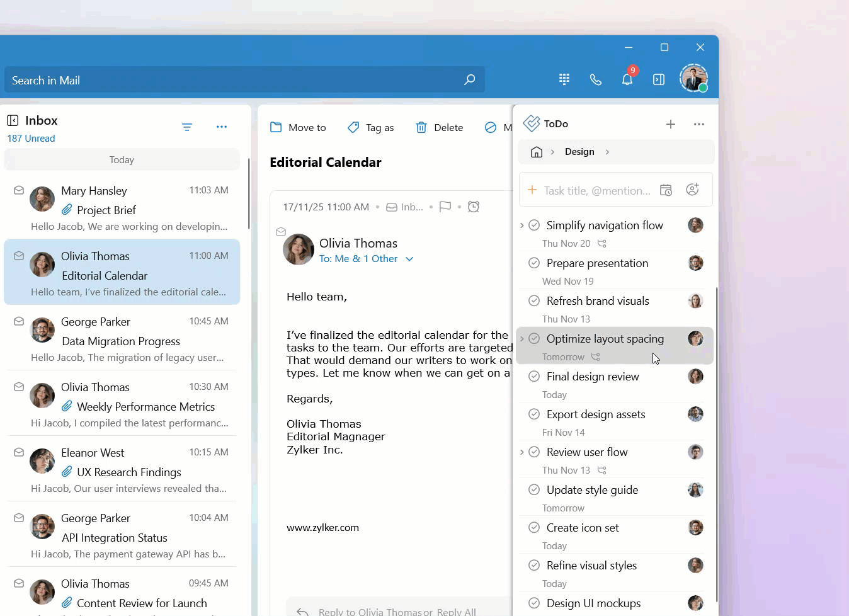Mark Prepare presentation as complete
Viewport: 849px width, 616px height.
pyautogui.click(x=534, y=263)
